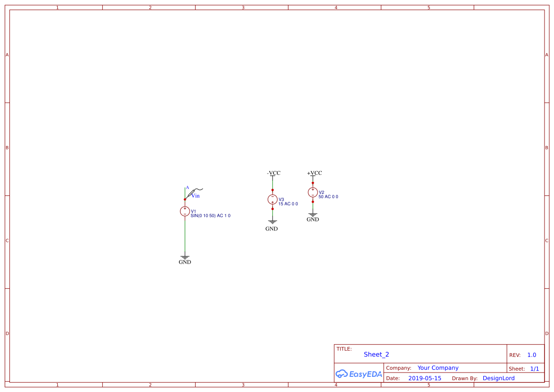Select the V2 voltage source symbol
Screen dimensions: 554x392
point(313,192)
